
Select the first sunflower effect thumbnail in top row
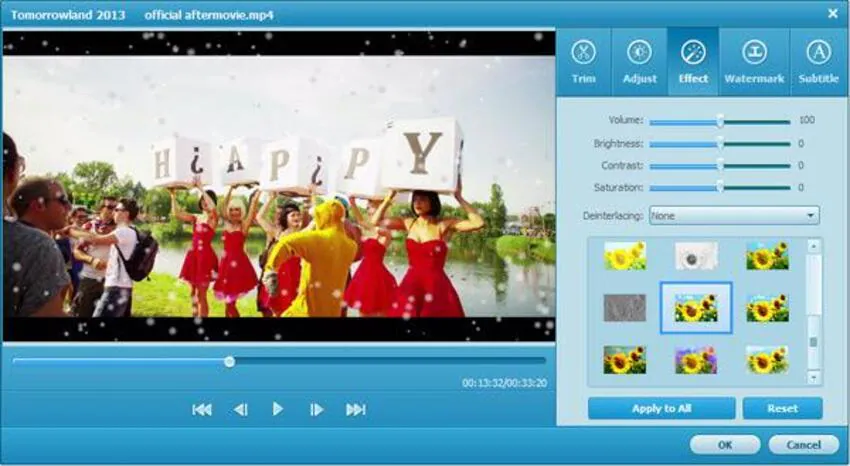pos(625,256)
